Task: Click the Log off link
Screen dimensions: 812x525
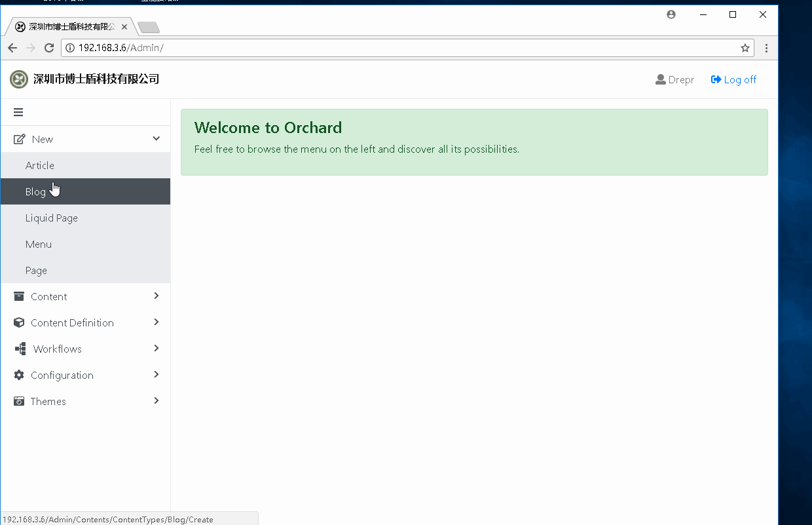Action: click(x=739, y=79)
